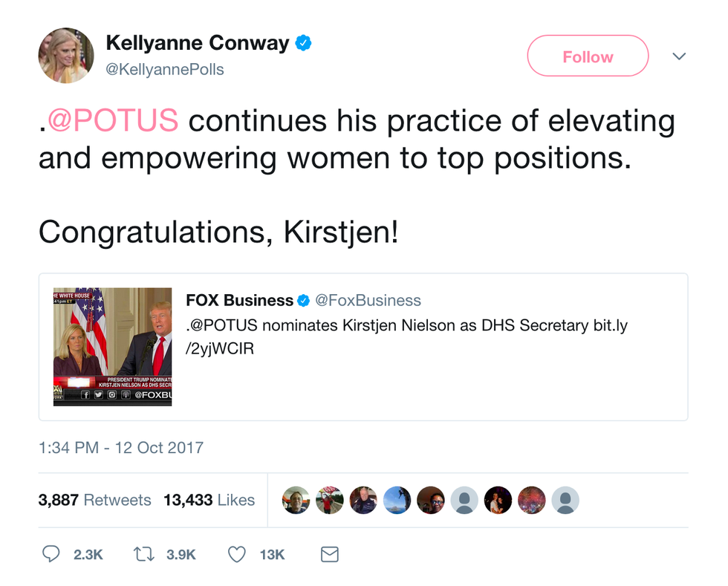Open the tweet options chevron menu
The image size is (728, 586).
click(x=679, y=56)
